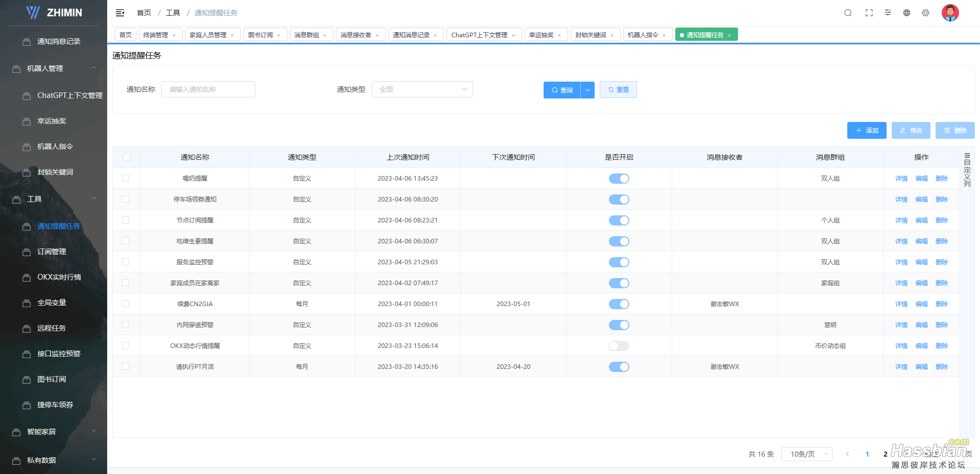This screenshot has width=980, height=474.
Task: Close the 幸运抽奖 tab
Action: point(559,35)
